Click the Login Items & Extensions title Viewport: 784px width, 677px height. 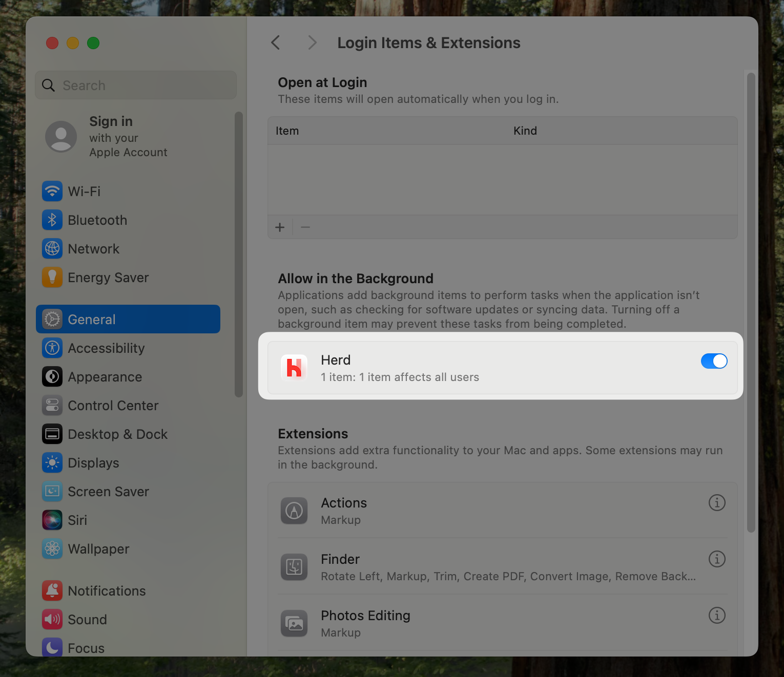(429, 43)
